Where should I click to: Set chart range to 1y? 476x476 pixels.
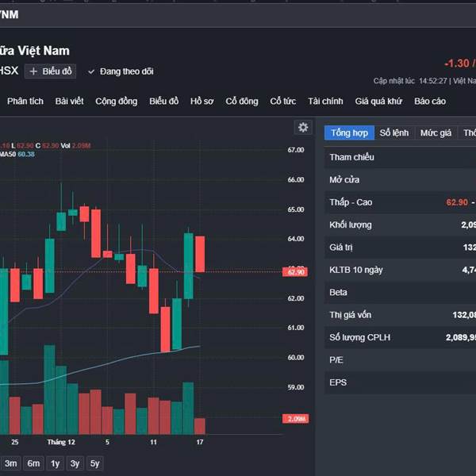point(55,463)
